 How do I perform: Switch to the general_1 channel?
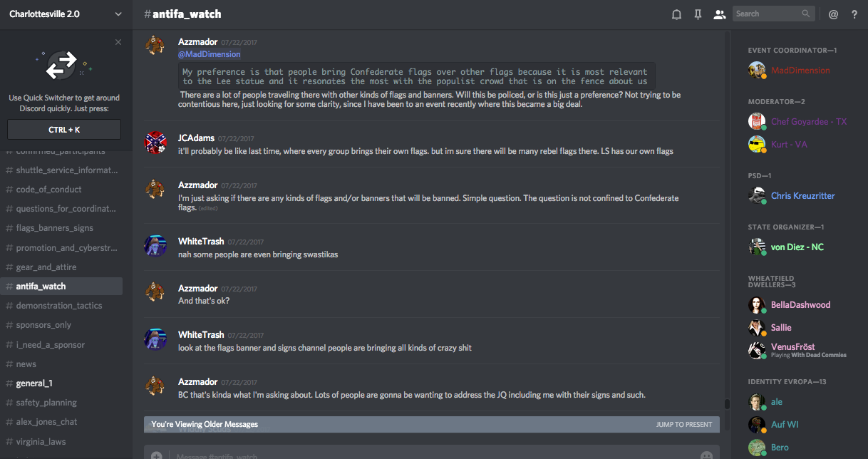[34, 383]
